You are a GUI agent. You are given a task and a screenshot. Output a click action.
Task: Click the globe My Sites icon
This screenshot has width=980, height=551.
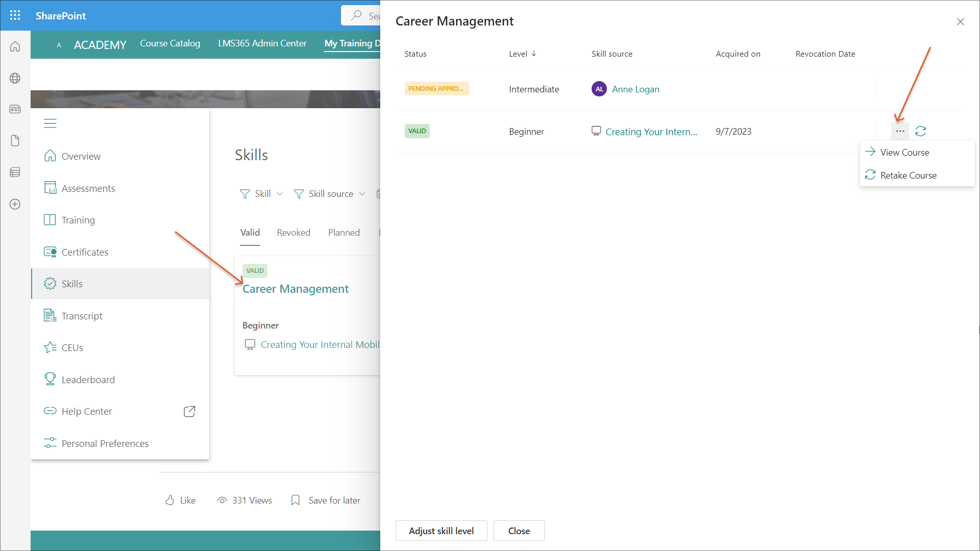click(15, 78)
